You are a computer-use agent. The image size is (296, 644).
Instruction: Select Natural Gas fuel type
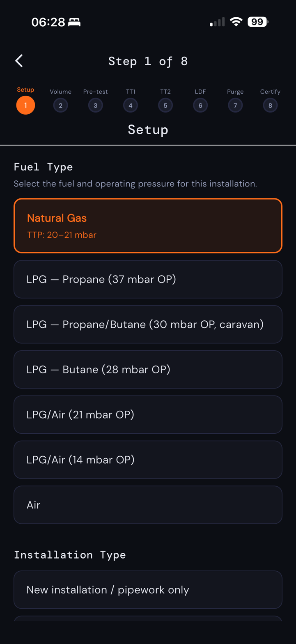pos(148,225)
